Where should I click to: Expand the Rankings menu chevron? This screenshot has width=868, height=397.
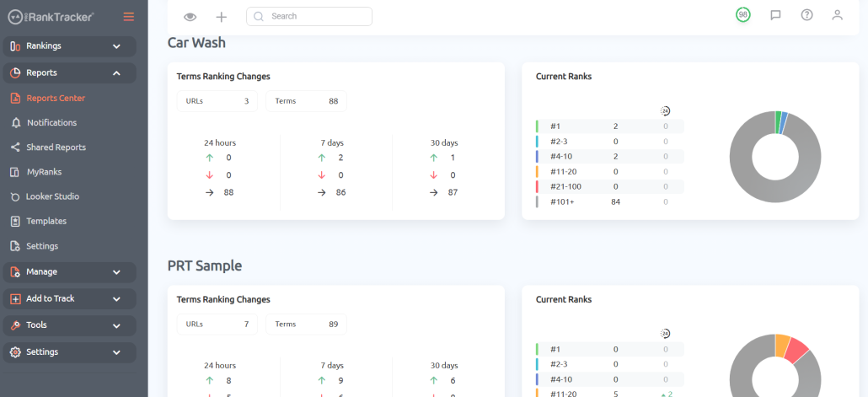point(116,46)
